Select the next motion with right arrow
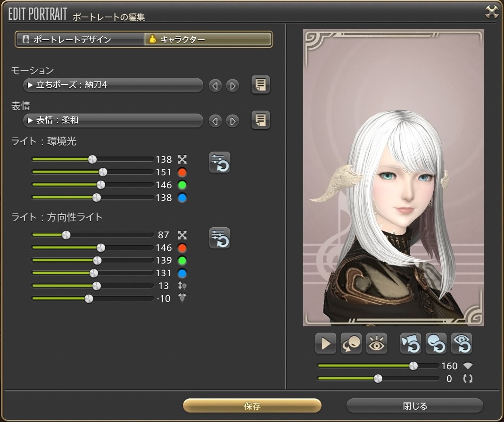This screenshot has height=422, width=504. [x=232, y=86]
